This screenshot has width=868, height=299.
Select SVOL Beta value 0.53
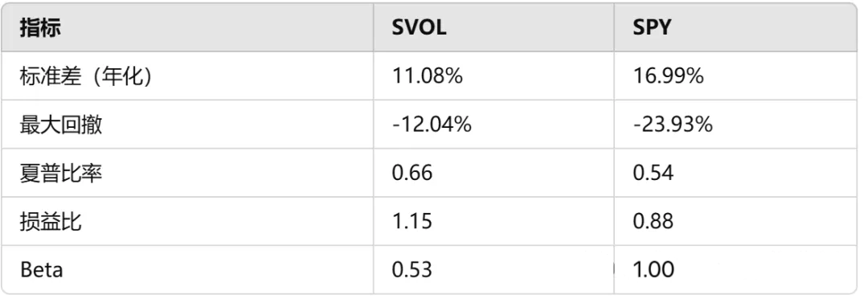pyautogui.click(x=411, y=270)
